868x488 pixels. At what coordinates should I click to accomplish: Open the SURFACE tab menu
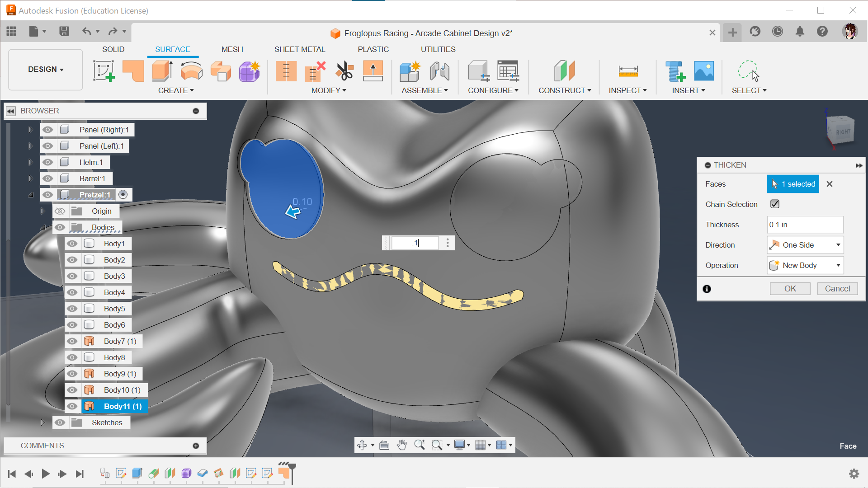(172, 49)
